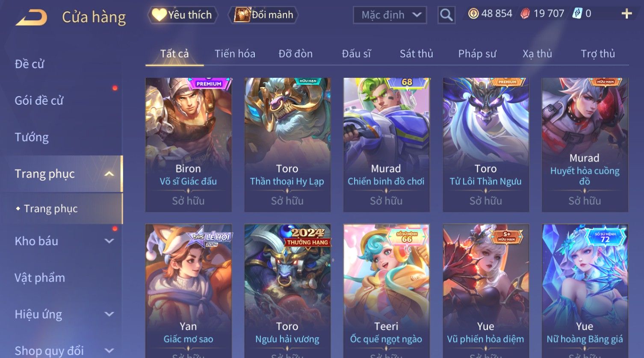The width and height of the screenshot is (644, 358).
Task: Select the Pháp sư tab
Action: click(x=477, y=54)
